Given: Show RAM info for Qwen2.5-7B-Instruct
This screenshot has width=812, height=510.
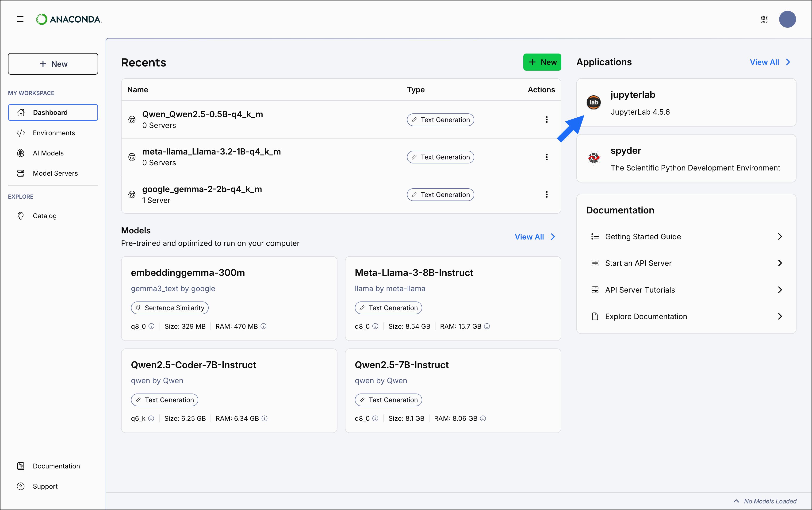Looking at the screenshot, I should 483,418.
